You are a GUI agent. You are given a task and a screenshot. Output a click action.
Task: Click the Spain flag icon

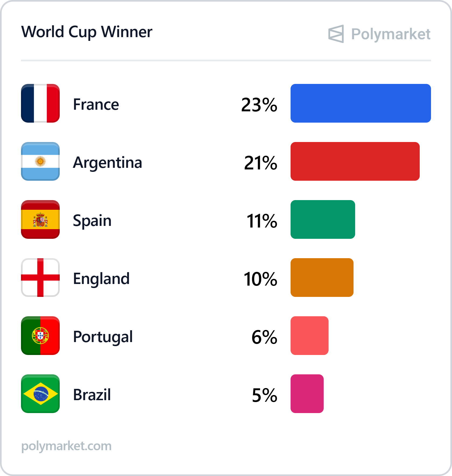point(40,219)
